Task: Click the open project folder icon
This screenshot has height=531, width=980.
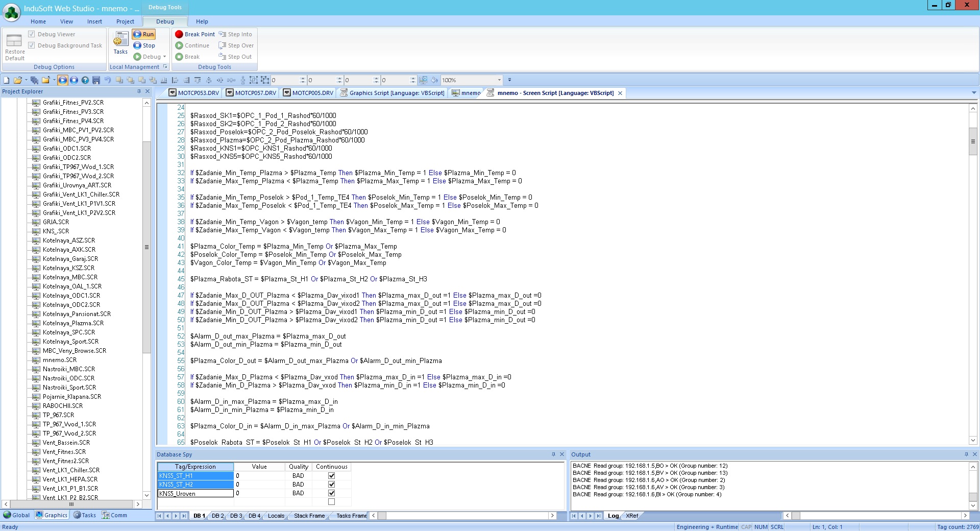Action: pos(18,80)
